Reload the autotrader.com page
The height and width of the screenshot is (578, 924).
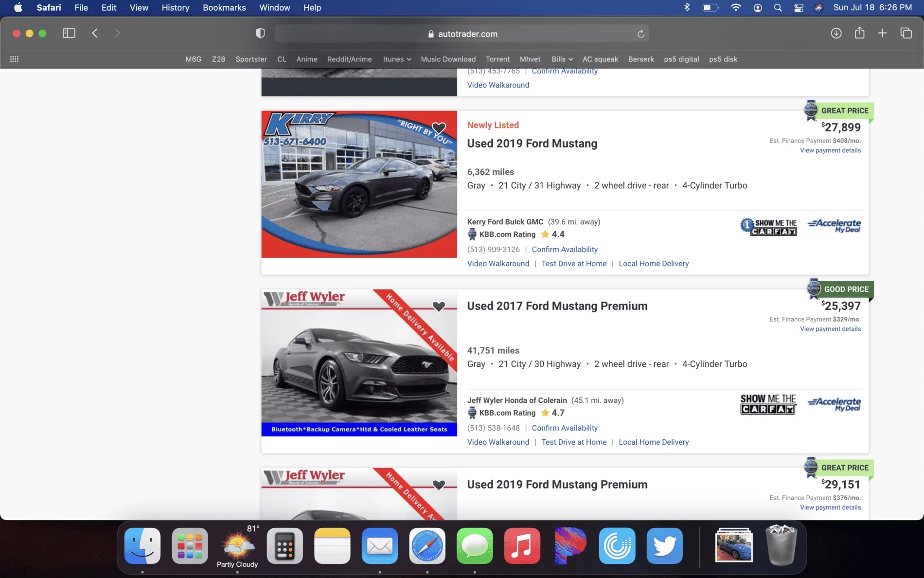pyautogui.click(x=641, y=34)
